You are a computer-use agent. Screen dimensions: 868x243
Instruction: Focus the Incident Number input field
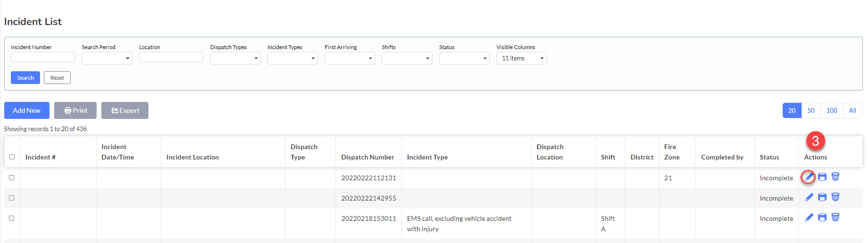pos(43,57)
